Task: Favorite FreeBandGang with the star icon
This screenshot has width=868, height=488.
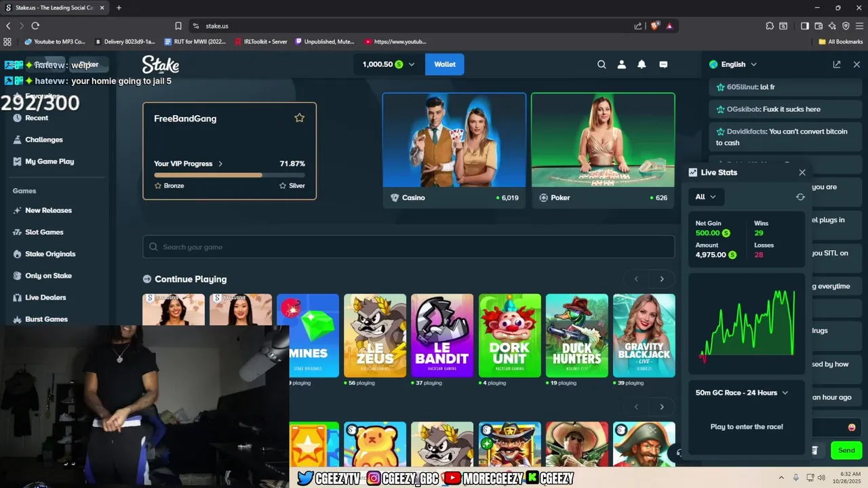Action: coord(299,118)
